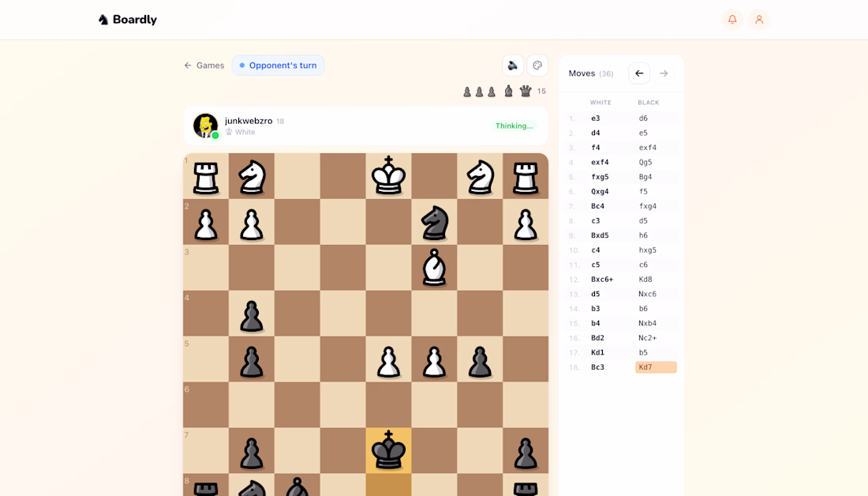Click the Moves panel heading
868x496 pixels.
[x=582, y=73]
